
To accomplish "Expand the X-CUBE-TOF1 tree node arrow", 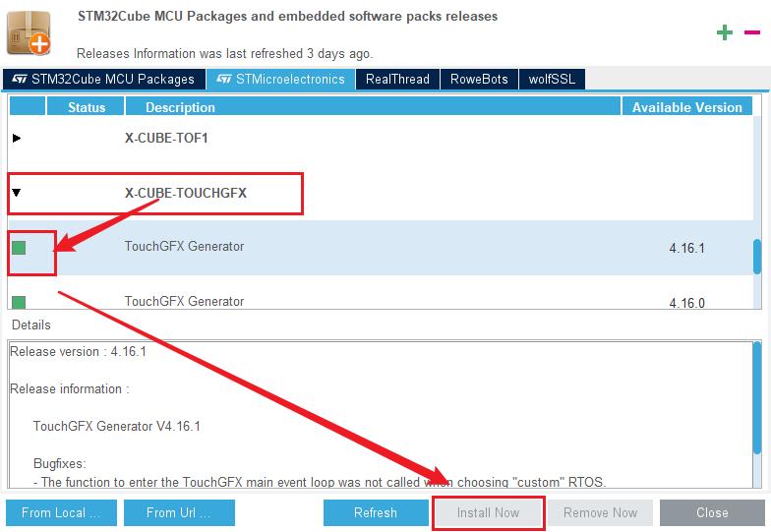I will point(16,138).
